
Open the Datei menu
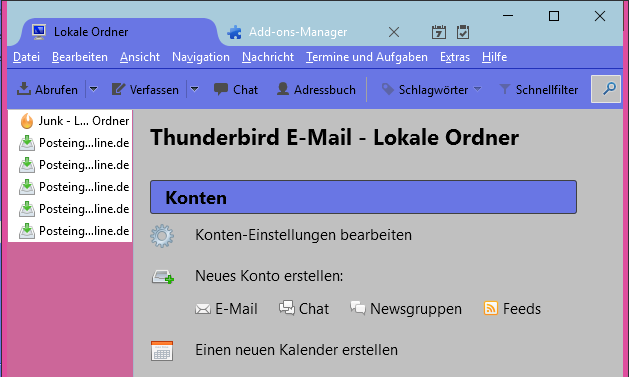pyautogui.click(x=26, y=57)
